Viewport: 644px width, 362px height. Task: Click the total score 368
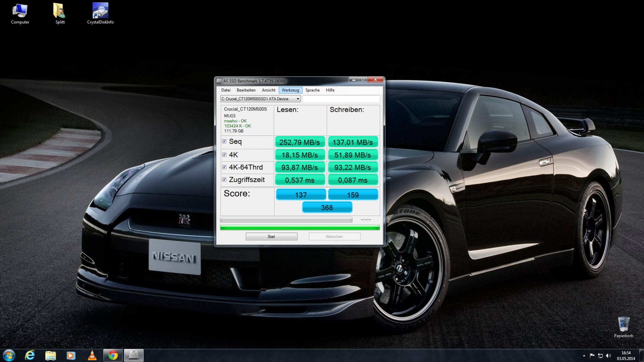pyautogui.click(x=327, y=208)
